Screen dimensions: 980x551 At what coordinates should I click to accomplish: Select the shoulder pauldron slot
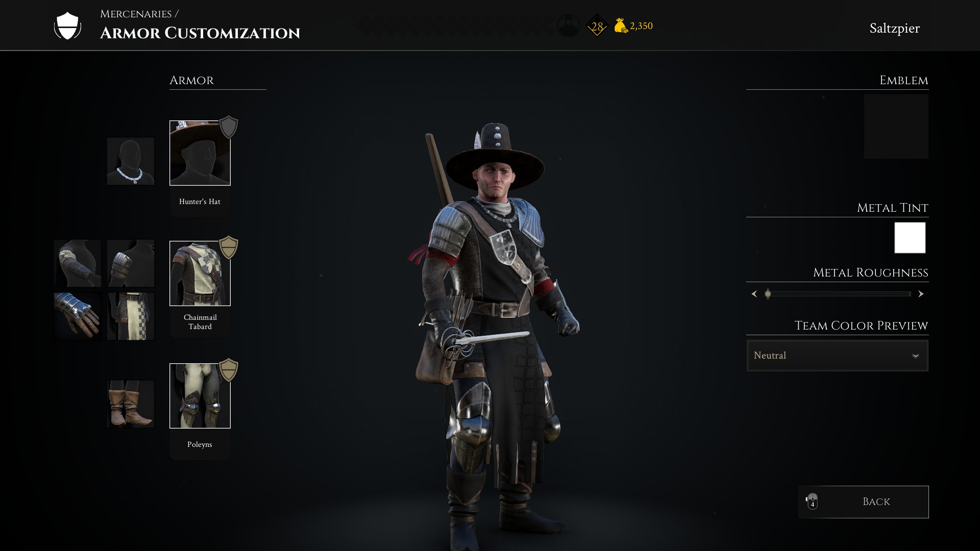(131, 263)
